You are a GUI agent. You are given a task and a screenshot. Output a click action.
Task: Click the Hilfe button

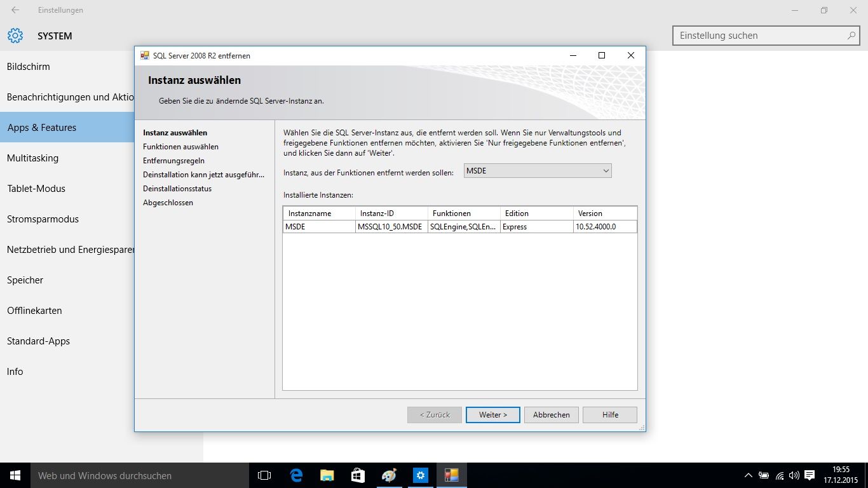(610, 415)
